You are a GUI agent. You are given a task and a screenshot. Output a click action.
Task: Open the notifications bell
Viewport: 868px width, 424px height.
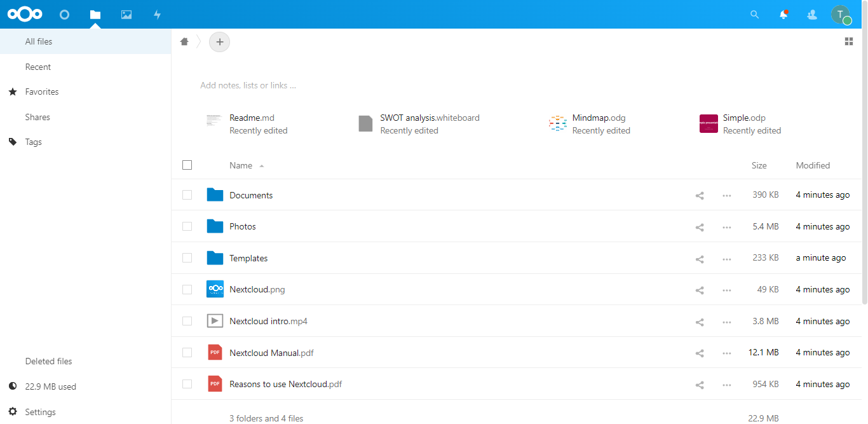783,14
